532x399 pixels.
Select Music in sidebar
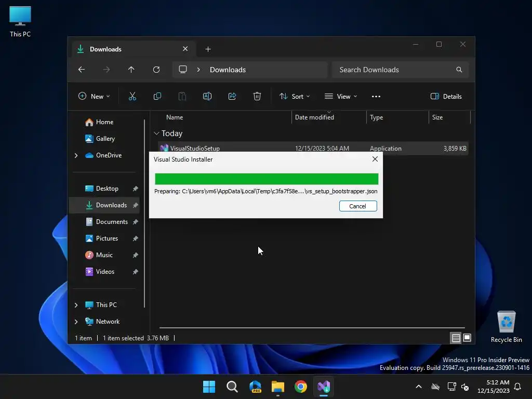[x=104, y=255]
